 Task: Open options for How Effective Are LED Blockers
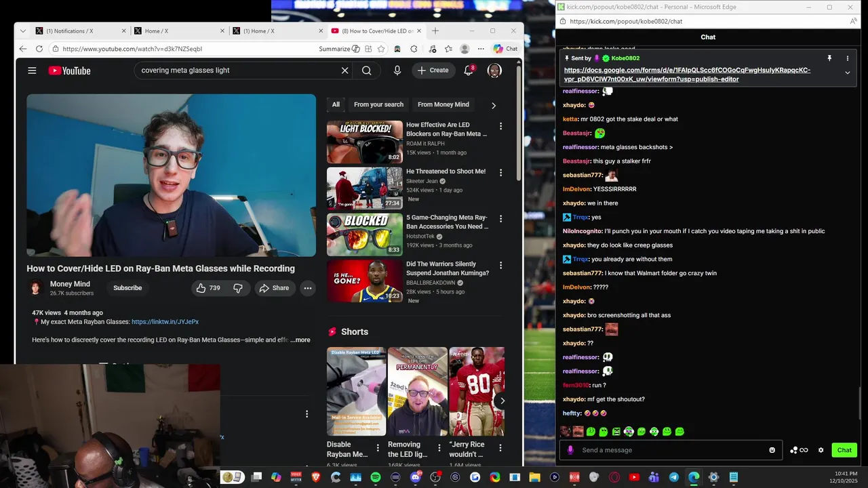[x=500, y=127]
